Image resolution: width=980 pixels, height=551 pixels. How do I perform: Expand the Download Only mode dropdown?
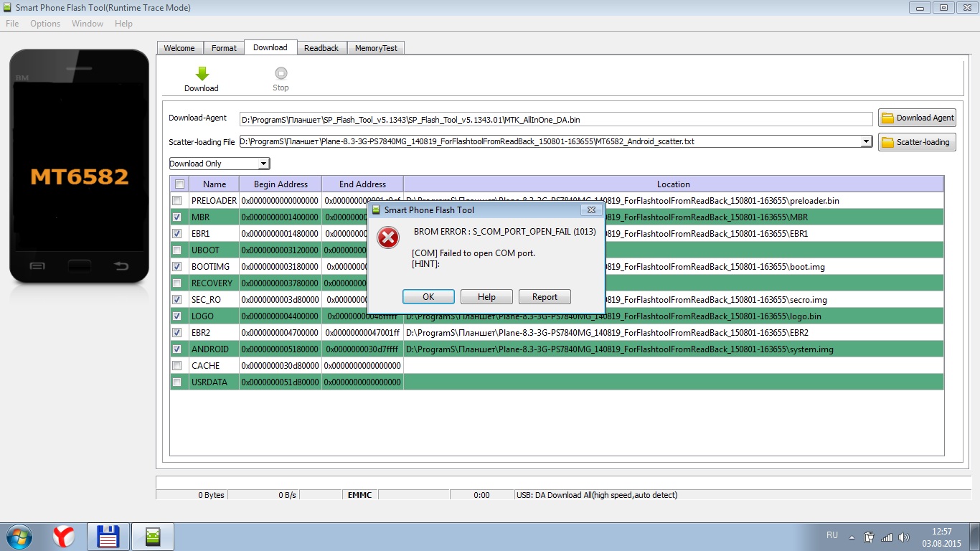pyautogui.click(x=263, y=164)
